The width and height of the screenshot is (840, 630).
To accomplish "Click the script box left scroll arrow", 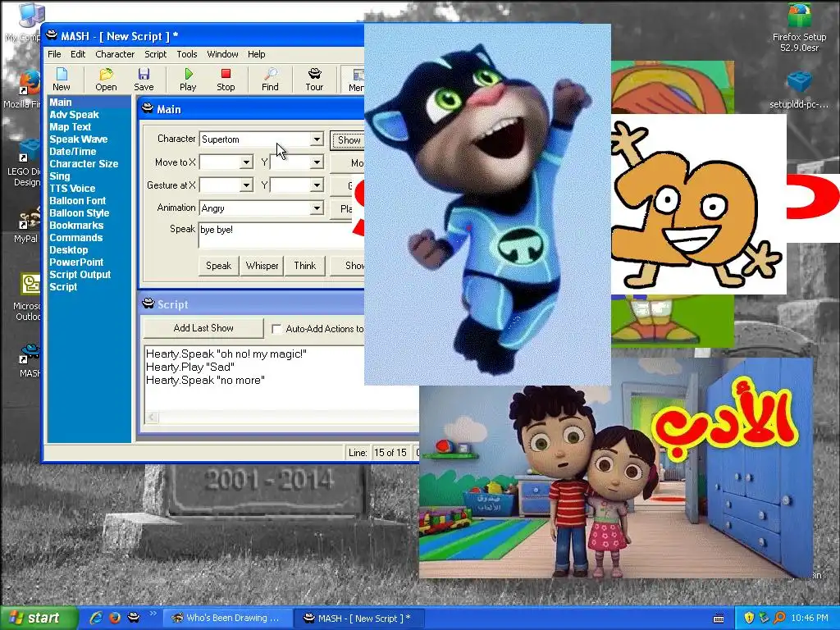I will (x=152, y=417).
